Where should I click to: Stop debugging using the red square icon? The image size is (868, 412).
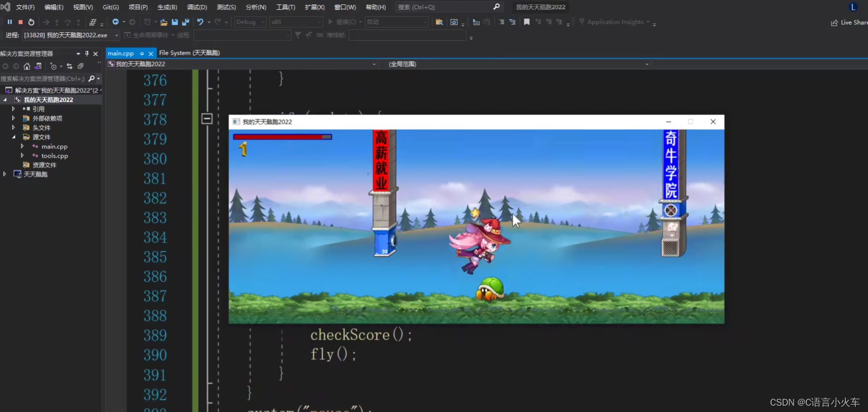point(21,22)
